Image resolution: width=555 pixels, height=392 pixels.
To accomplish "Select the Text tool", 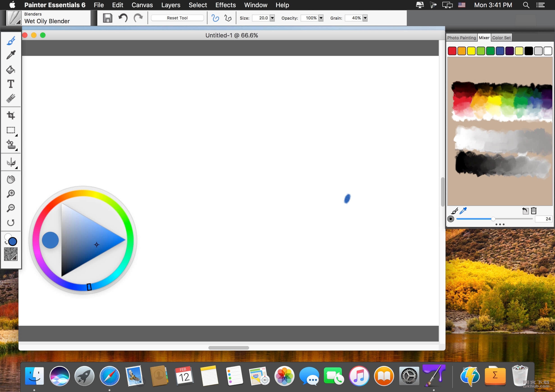I will click(x=11, y=84).
